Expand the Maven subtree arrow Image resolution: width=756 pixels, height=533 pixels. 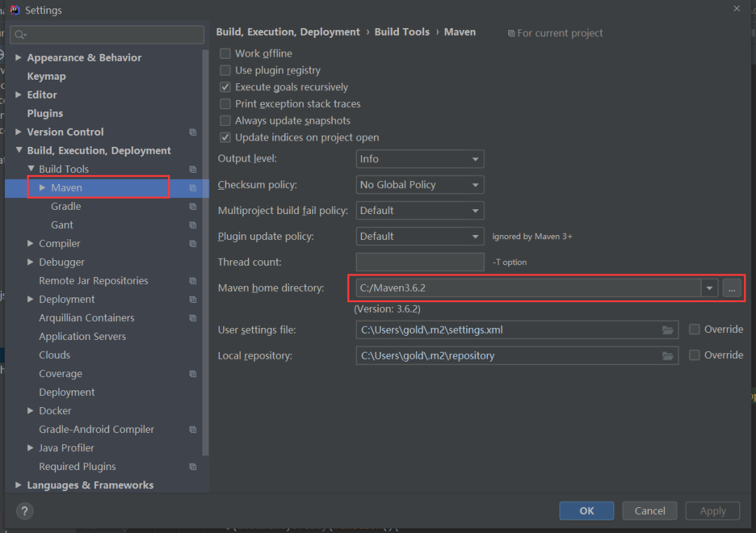43,187
